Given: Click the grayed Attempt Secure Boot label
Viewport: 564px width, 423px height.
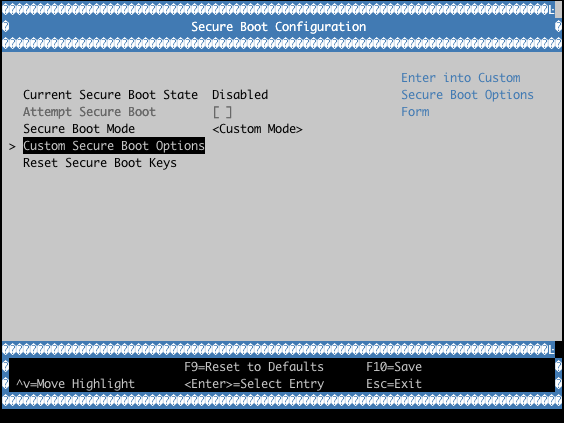Looking at the screenshot, I should pyautogui.click(x=90, y=112).
